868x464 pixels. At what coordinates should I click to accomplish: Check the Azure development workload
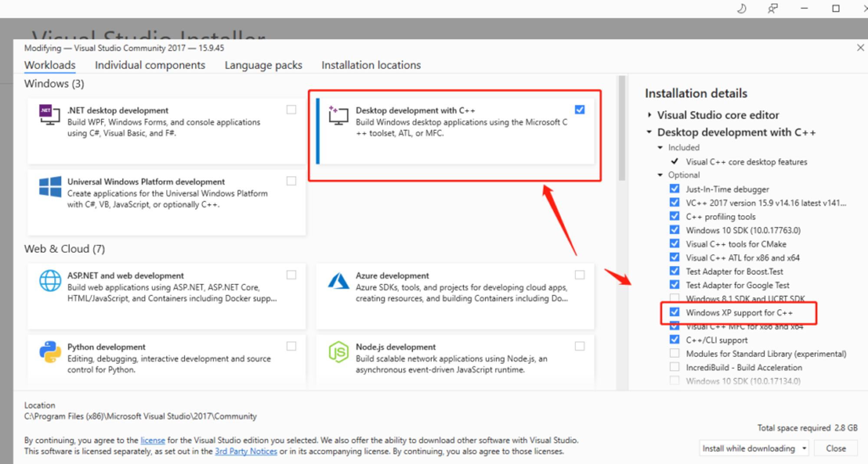click(x=579, y=275)
